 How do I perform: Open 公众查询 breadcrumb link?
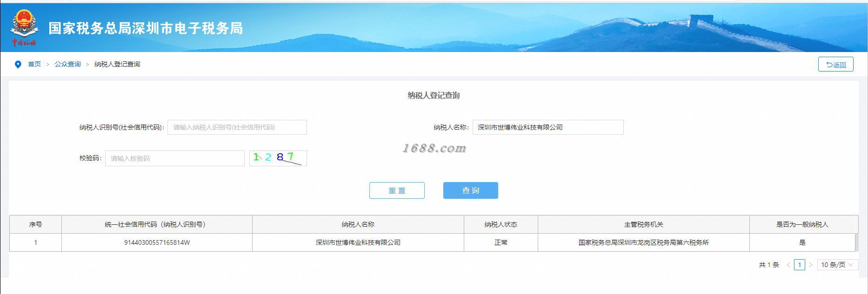coord(68,64)
